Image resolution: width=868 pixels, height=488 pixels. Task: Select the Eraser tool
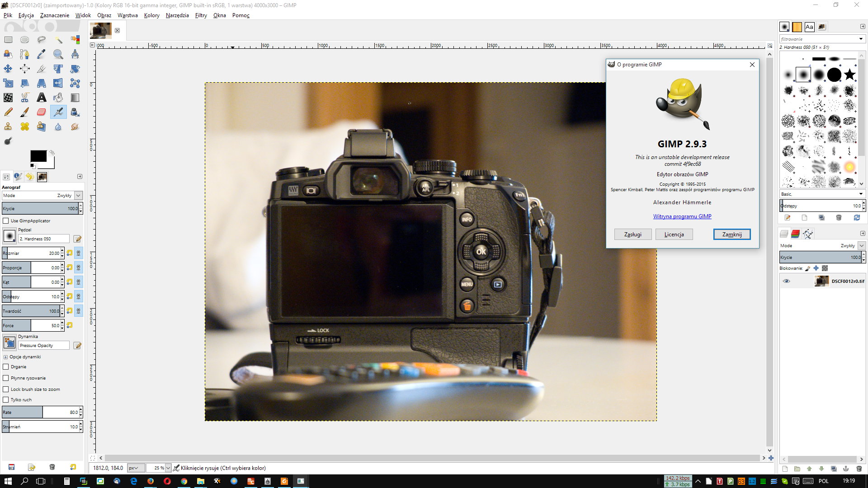click(x=41, y=112)
